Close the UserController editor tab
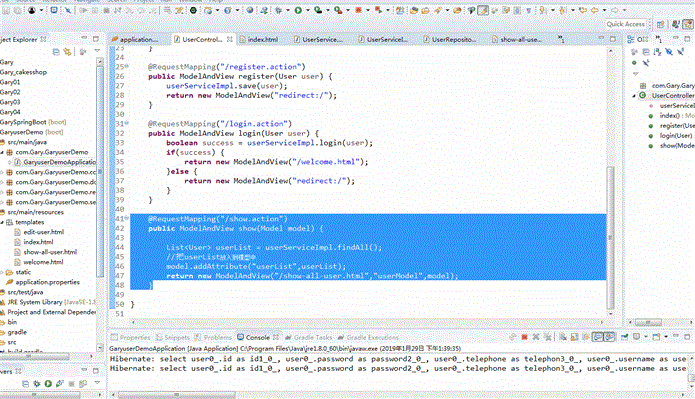Screen dimensions: 695x399 [230, 39]
